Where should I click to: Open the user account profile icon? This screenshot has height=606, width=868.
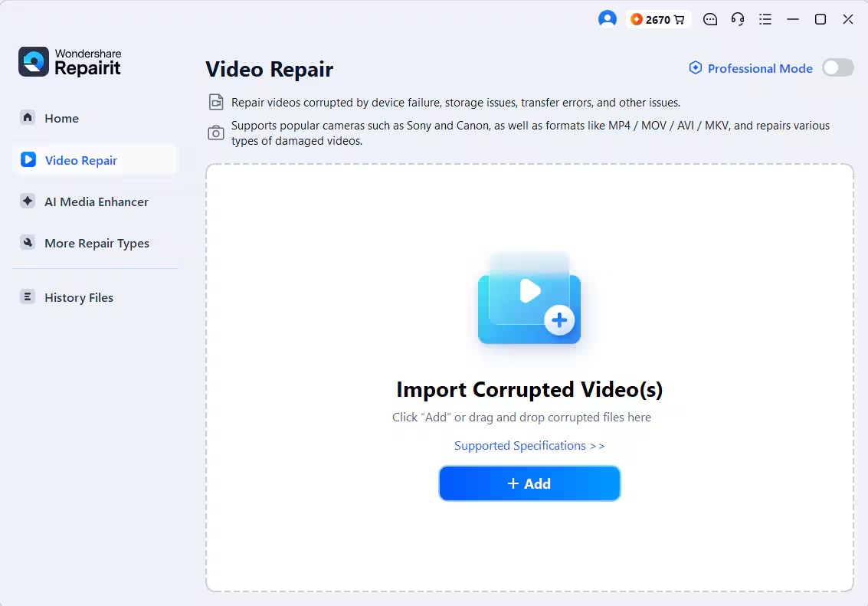[x=608, y=19]
